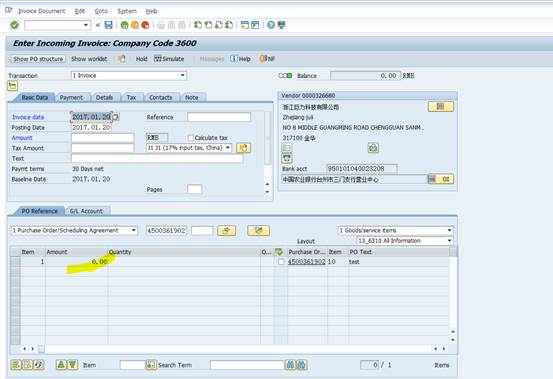Open the System menu

coord(127,11)
